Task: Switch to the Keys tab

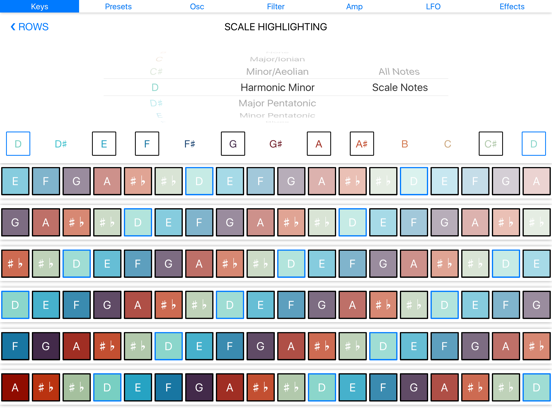Action: [39, 6]
